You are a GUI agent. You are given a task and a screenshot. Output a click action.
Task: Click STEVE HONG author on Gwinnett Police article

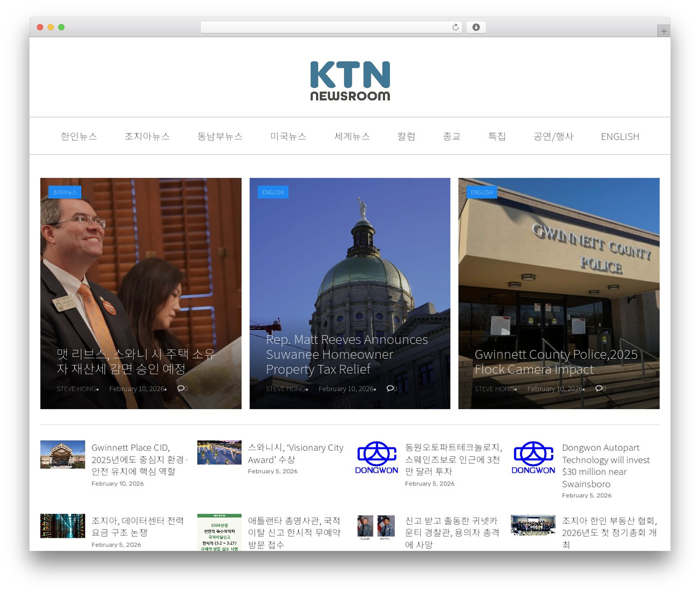pos(495,389)
